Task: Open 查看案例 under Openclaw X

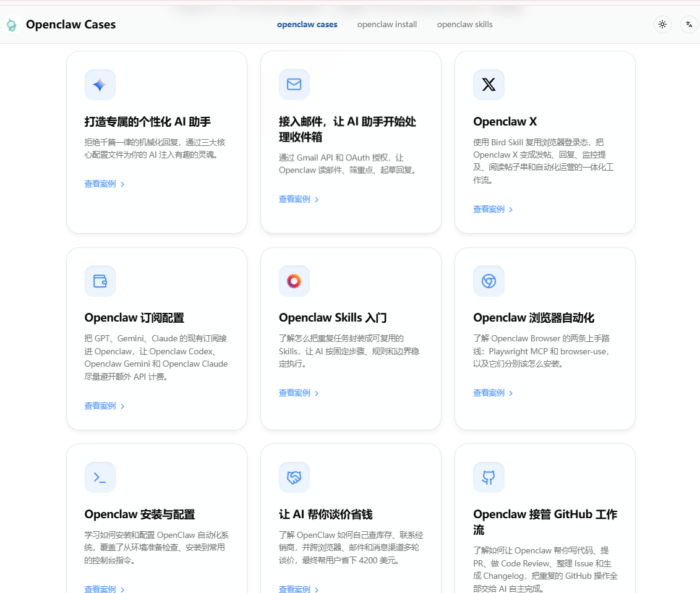Action: pyautogui.click(x=489, y=209)
